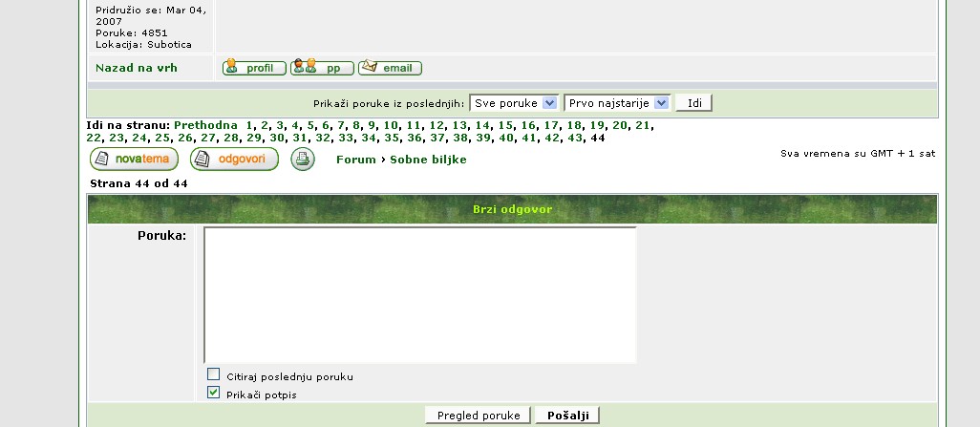Submit the reply with Pošalji

point(567,416)
